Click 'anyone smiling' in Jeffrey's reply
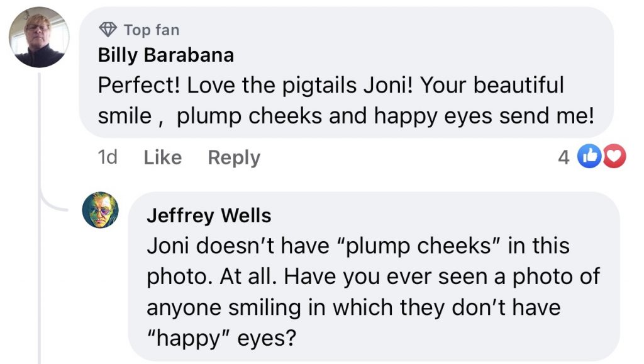The height and width of the screenshot is (364, 644). click(x=220, y=307)
